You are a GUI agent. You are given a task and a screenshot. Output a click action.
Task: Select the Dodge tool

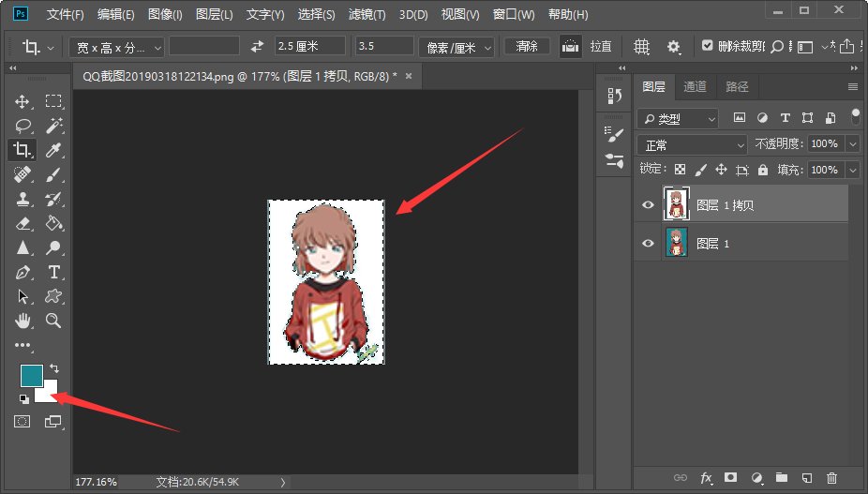tap(53, 247)
